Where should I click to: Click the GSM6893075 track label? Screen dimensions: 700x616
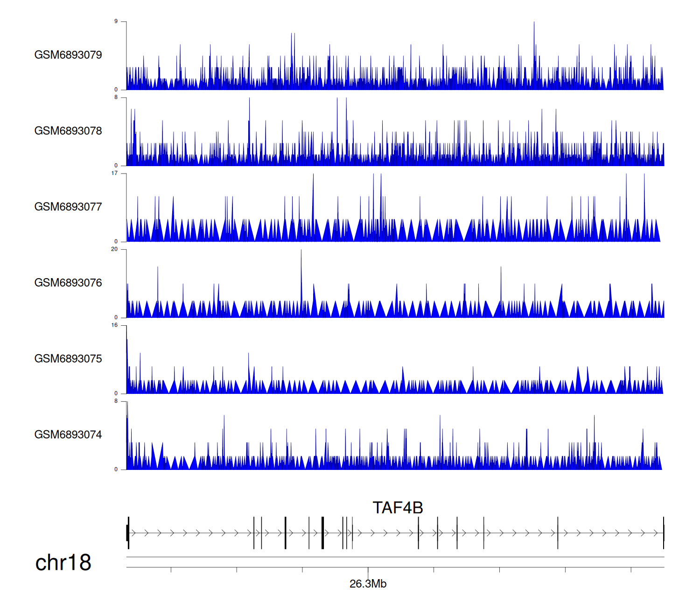click(68, 359)
